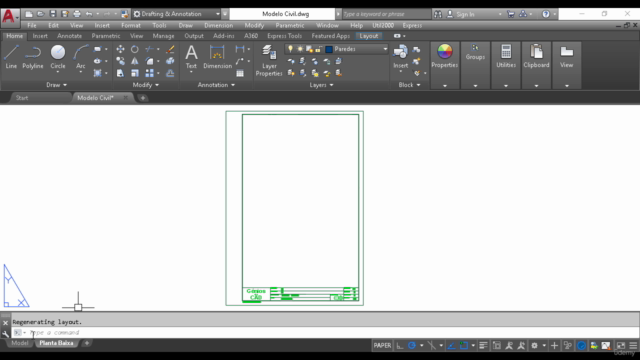Open workspace switching gear dropdown arrow
Image resolution: width=640 pixels, height=360 pixels.
tap(544, 346)
